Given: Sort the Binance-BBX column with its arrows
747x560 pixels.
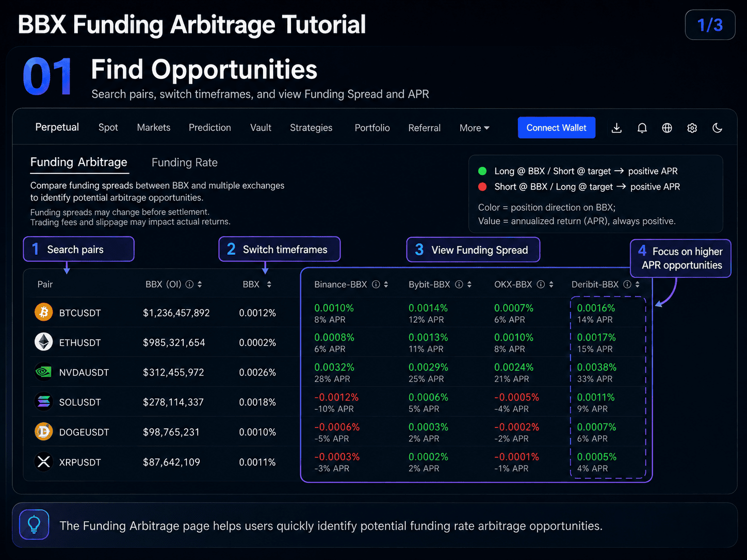Looking at the screenshot, I should click(x=386, y=284).
